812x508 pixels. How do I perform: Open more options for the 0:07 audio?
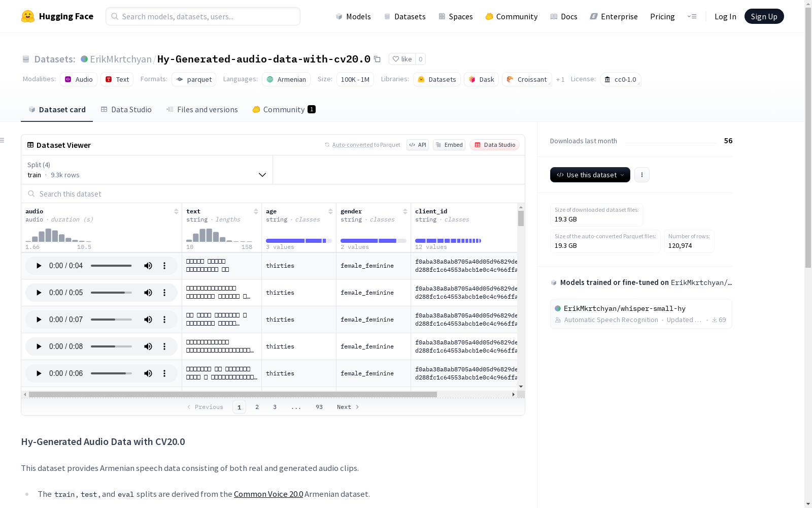click(164, 320)
